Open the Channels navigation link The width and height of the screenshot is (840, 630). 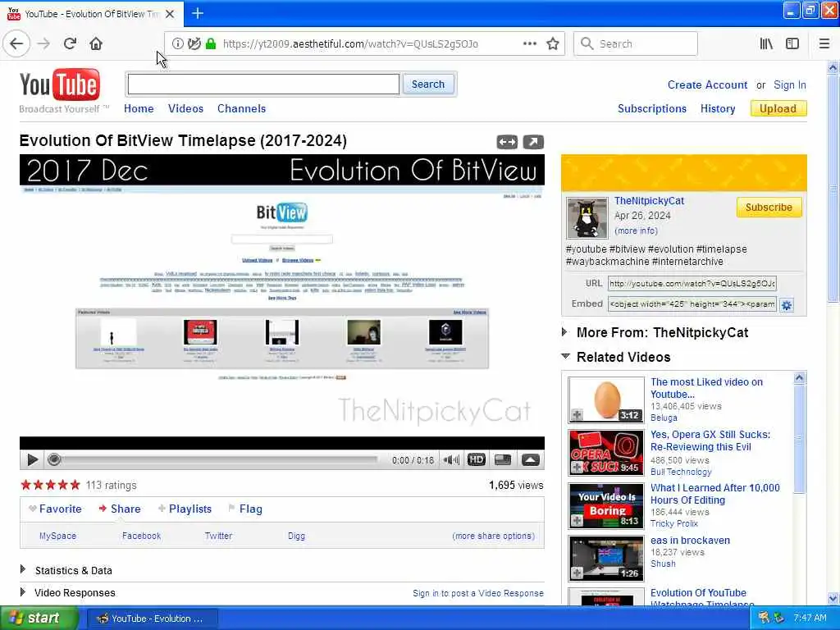click(241, 109)
